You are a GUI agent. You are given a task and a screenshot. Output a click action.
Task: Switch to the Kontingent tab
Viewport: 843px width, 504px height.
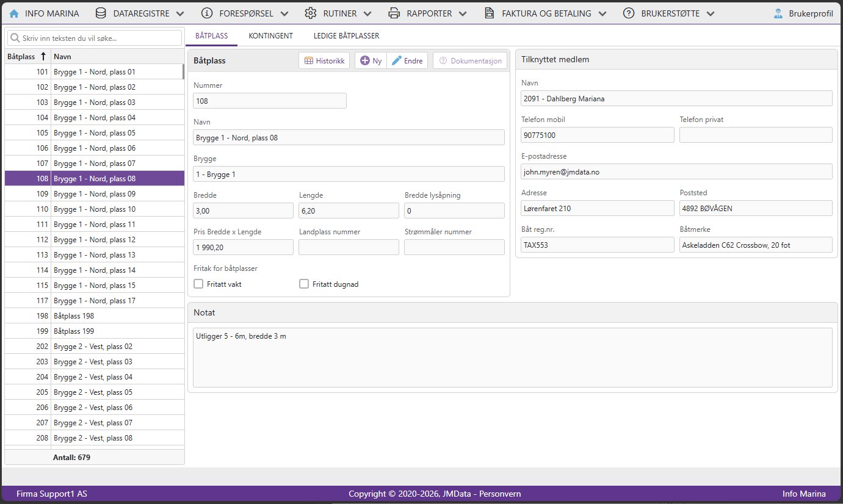(271, 36)
